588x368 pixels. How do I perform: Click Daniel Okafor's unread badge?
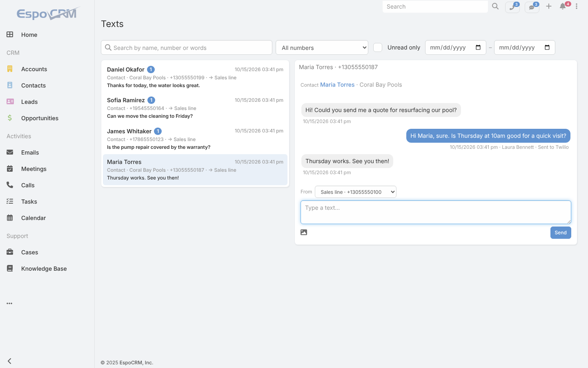[151, 70]
